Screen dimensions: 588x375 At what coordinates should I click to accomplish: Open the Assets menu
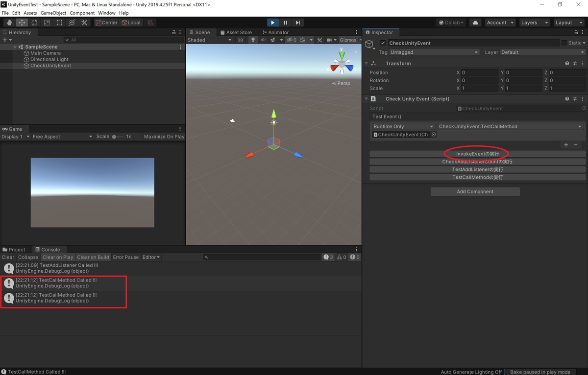[x=30, y=13]
